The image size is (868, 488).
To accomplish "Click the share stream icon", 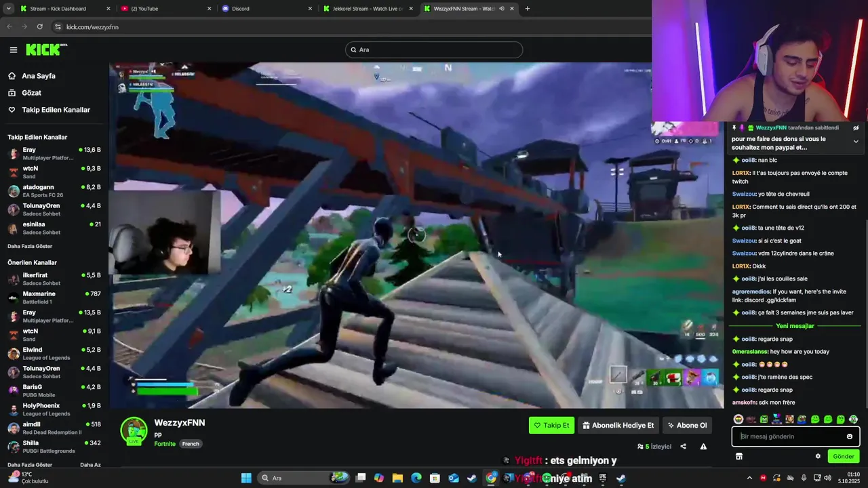I will coord(683,447).
